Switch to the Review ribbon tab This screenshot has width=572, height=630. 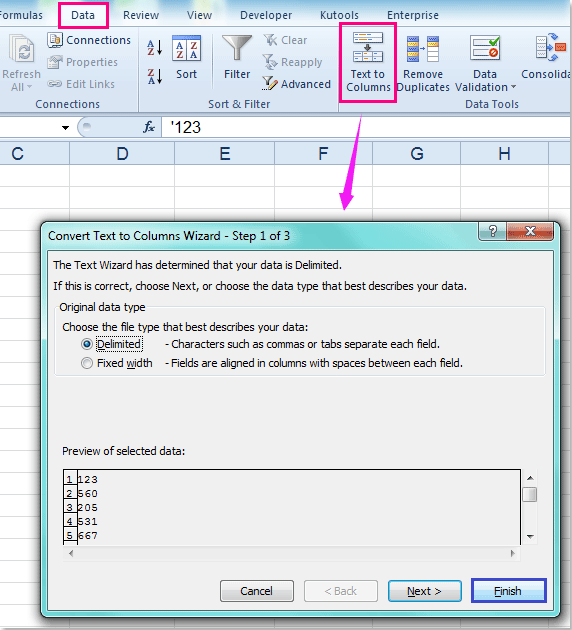tap(141, 15)
